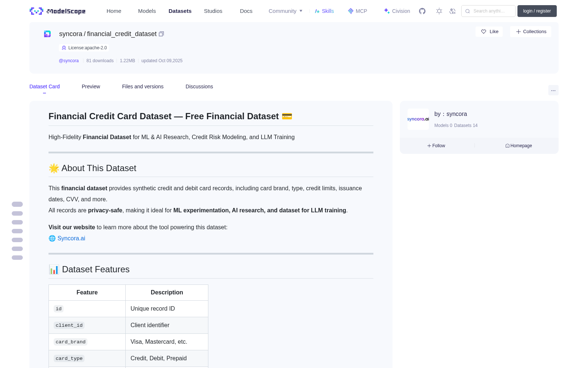Open syncora's Homepage link
This screenshot has height=368, width=588.
pyautogui.click(x=519, y=146)
